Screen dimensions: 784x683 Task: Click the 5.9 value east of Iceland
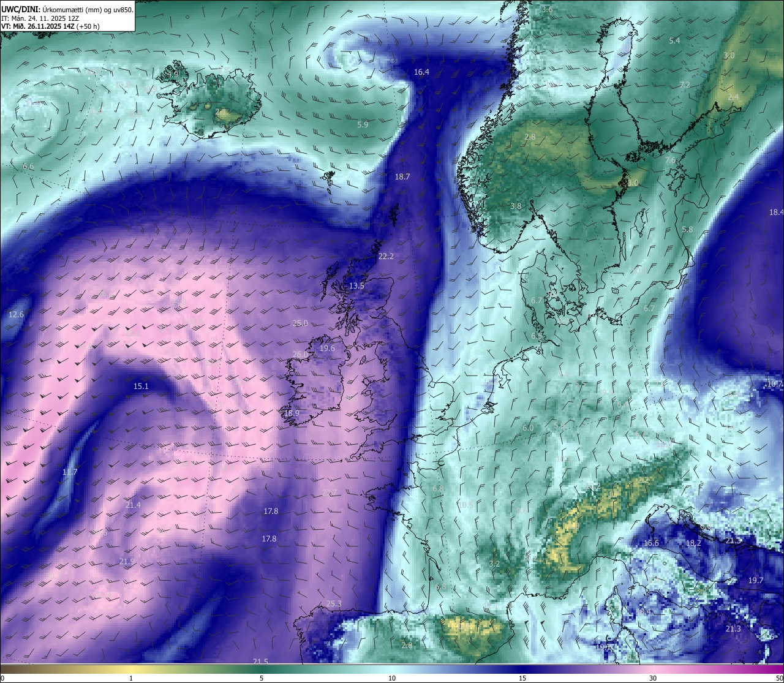coord(363,124)
